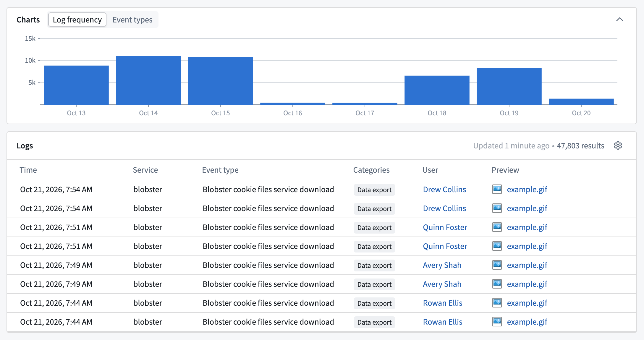Open the second Drew Collins user link
This screenshot has height=340, width=644.
click(444, 208)
